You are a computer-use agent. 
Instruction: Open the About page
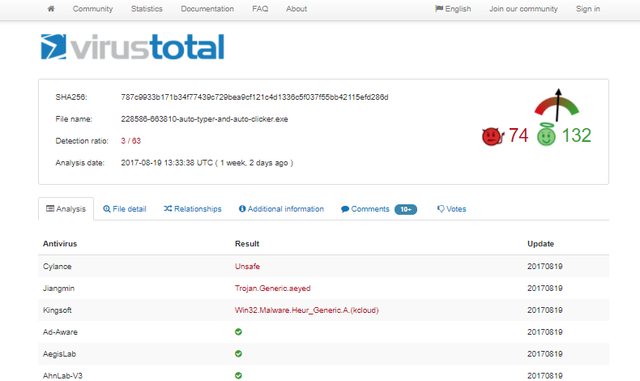pos(296,9)
